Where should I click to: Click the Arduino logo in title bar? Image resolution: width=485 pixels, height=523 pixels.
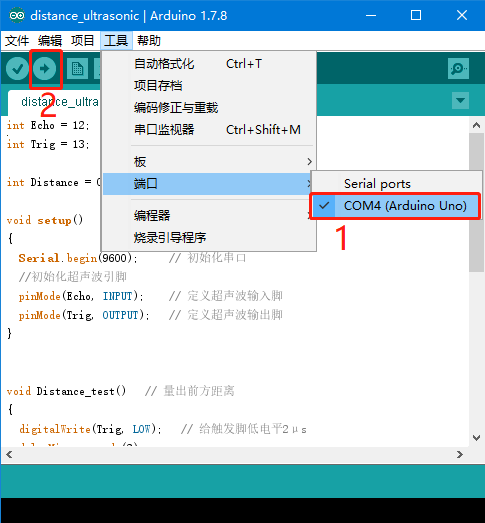[17, 15]
